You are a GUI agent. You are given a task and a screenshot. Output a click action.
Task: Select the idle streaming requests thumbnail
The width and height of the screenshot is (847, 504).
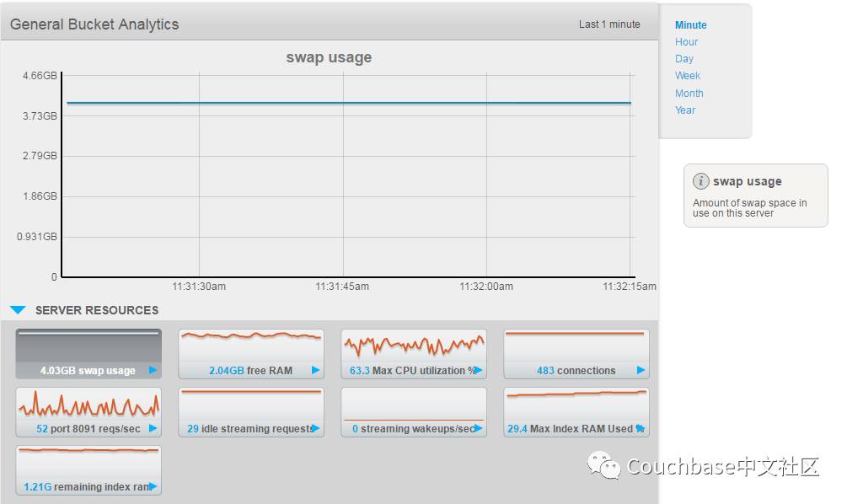pyautogui.click(x=251, y=412)
